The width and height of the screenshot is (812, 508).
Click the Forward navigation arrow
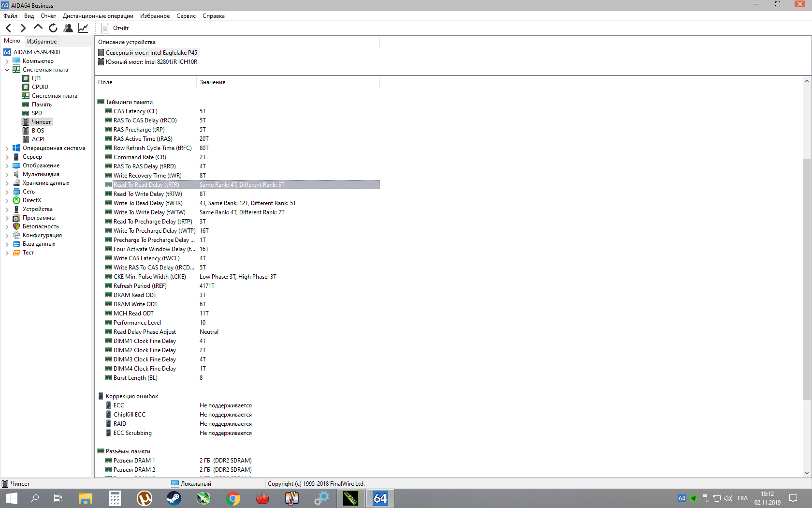click(23, 28)
